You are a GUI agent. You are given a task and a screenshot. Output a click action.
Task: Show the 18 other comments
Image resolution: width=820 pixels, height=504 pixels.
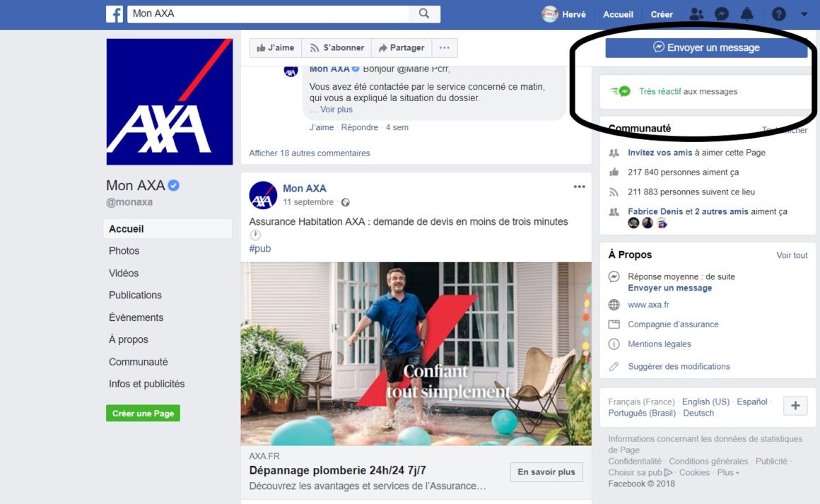(x=309, y=153)
